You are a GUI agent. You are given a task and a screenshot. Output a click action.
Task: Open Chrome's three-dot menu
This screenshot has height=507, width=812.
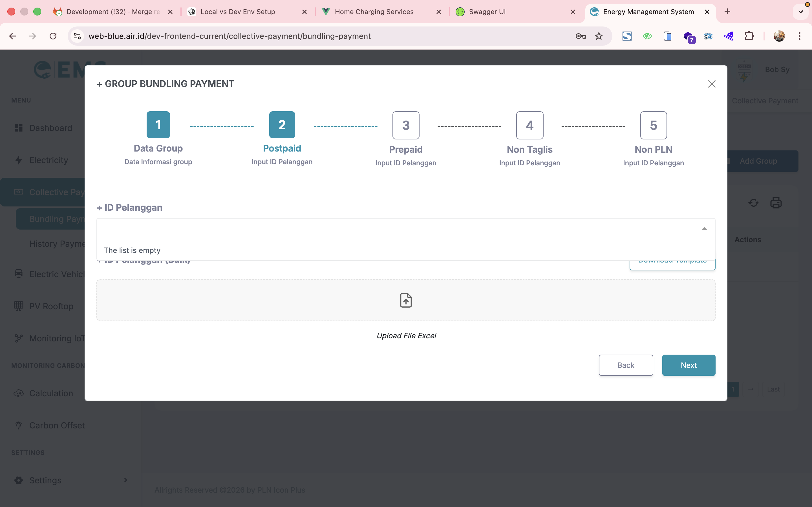pyautogui.click(x=800, y=36)
